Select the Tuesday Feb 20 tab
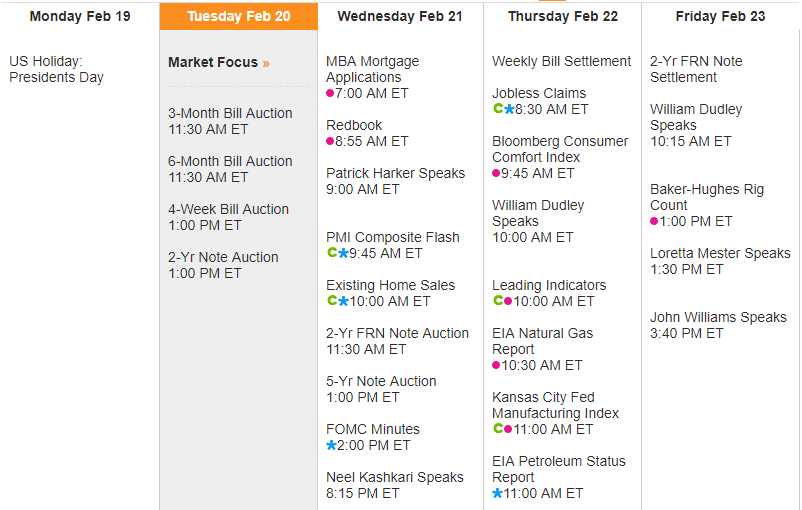The image size is (802, 510). tap(239, 16)
